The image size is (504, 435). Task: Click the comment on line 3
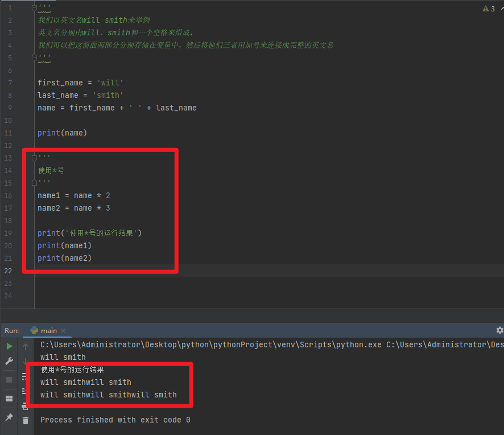(115, 33)
